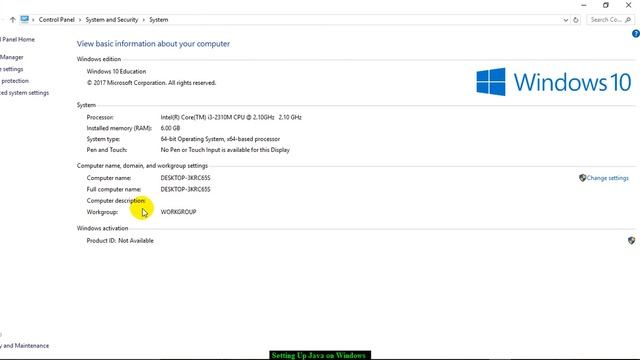Expand the address bar history dropdown
Viewport: 640px width, 360px height.
[x=565, y=20]
